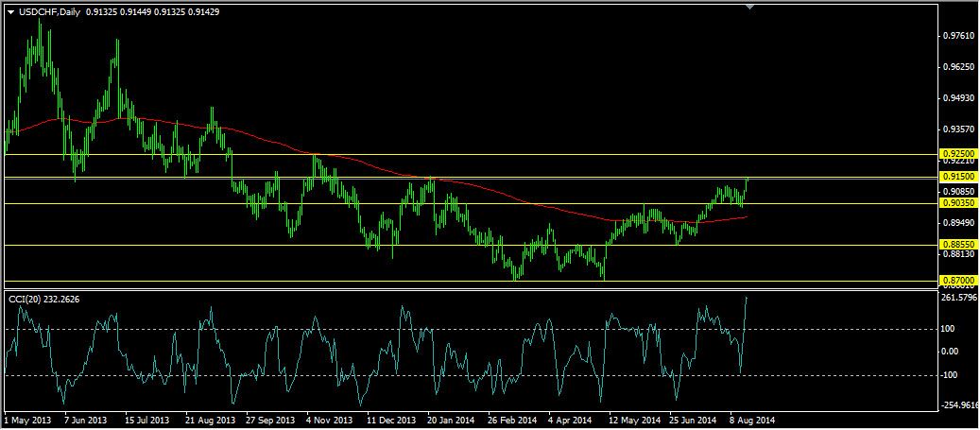Open the chart menu triangle beside USDCHF,Daily
This screenshot has width=980, height=430.
point(10,12)
